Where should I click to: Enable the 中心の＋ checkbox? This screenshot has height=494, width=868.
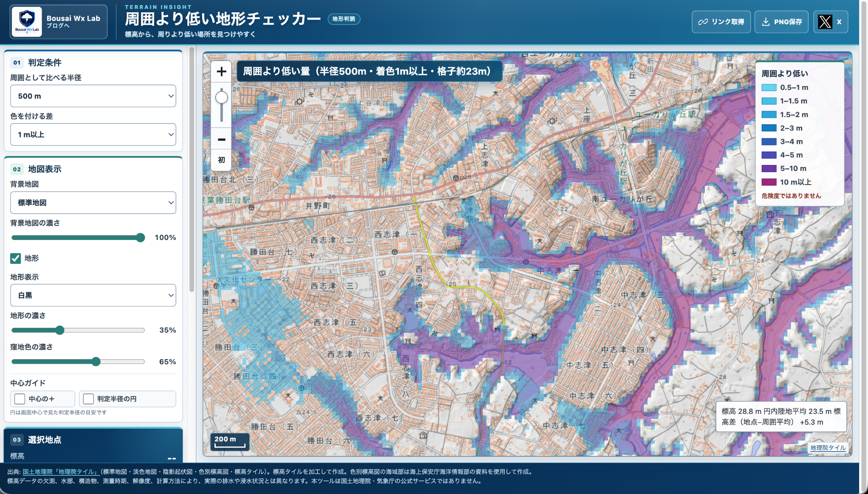click(x=19, y=399)
